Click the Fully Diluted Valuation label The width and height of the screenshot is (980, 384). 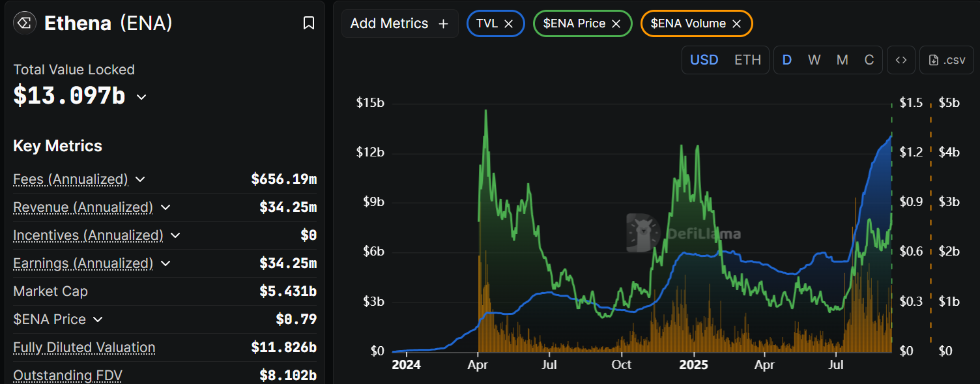pos(84,347)
